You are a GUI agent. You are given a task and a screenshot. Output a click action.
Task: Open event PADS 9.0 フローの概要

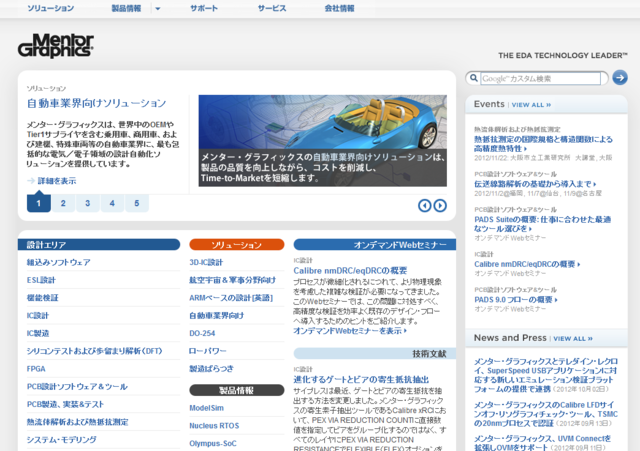click(516, 300)
